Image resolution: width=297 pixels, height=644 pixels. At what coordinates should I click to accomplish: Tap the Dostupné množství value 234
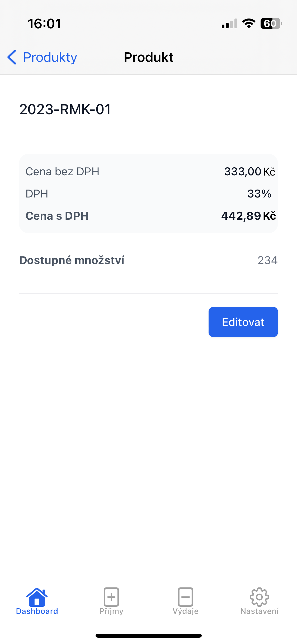pos(268,260)
